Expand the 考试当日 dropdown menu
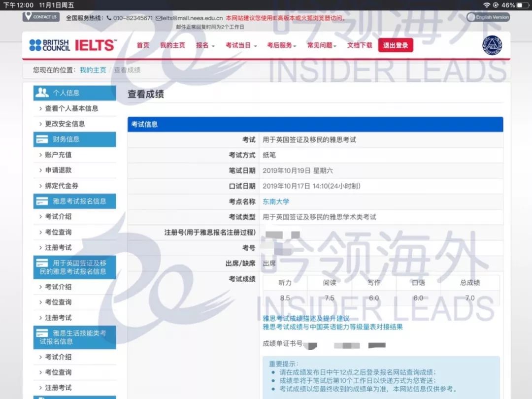Screen dimensions: 532x399 241,45
